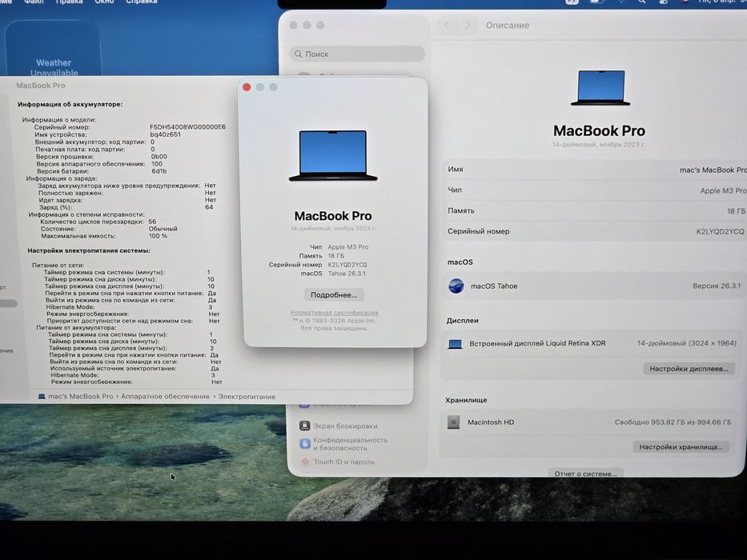This screenshot has height=560, width=747.
Task: Click the Конфиденциальность и безопасность hand icon
Action: click(x=305, y=444)
